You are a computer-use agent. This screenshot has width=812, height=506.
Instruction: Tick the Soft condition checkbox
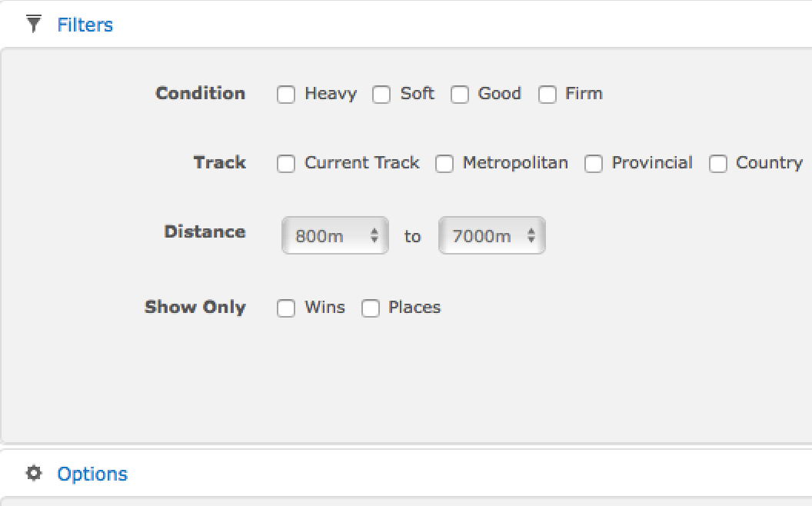click(381, 95)
